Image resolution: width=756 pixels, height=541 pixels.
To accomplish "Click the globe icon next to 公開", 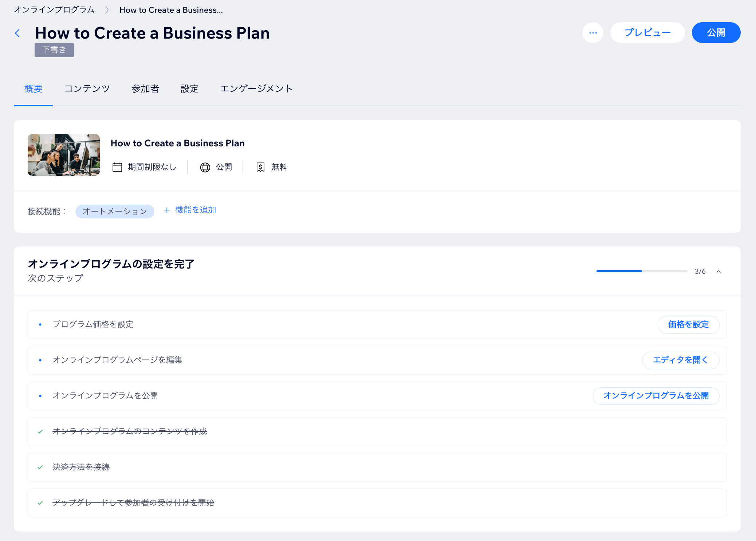I will click(205, 167).
